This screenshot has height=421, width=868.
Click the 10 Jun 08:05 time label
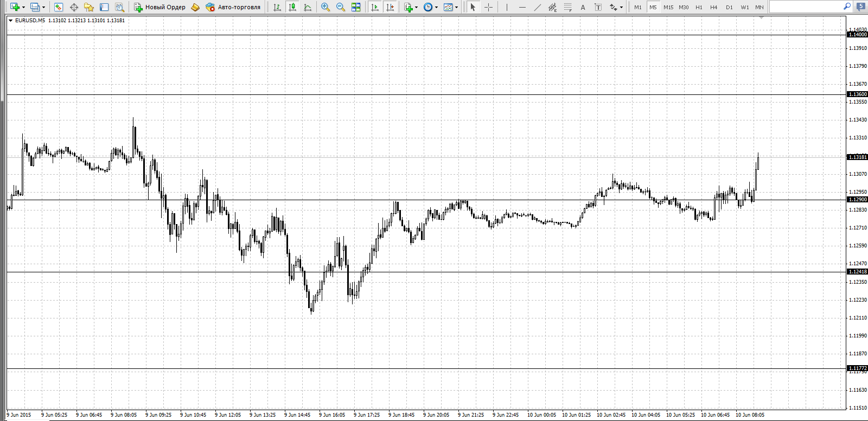750,415
